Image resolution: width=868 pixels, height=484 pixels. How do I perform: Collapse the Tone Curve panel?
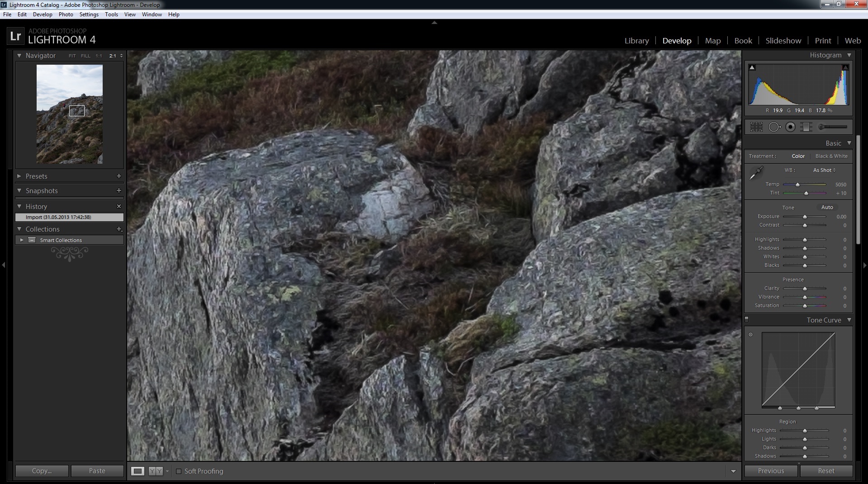pyautogui.click(x=849, y=320)
